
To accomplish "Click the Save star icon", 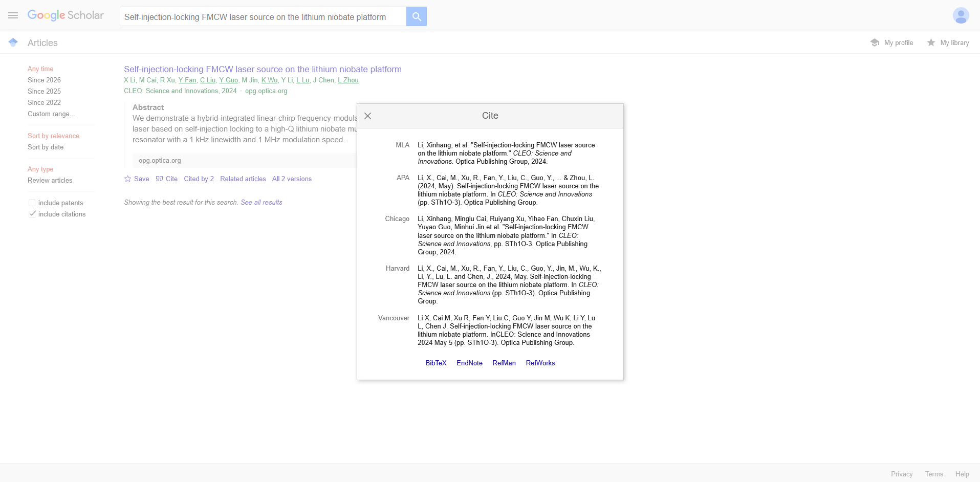I will tap(127, 179).
